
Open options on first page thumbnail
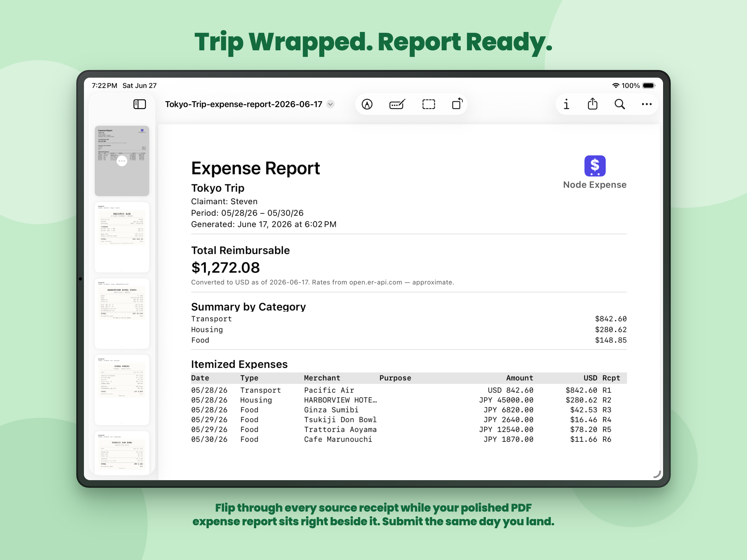point(122,161)
